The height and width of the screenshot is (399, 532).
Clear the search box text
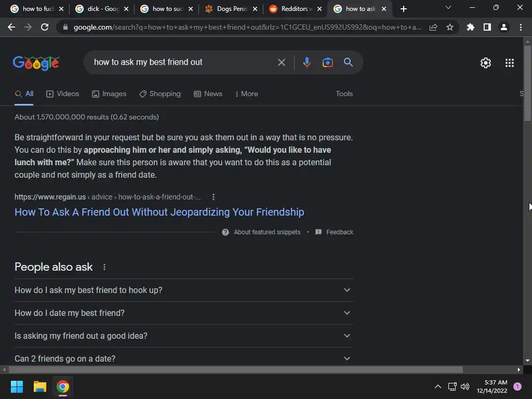click(281, 62)
